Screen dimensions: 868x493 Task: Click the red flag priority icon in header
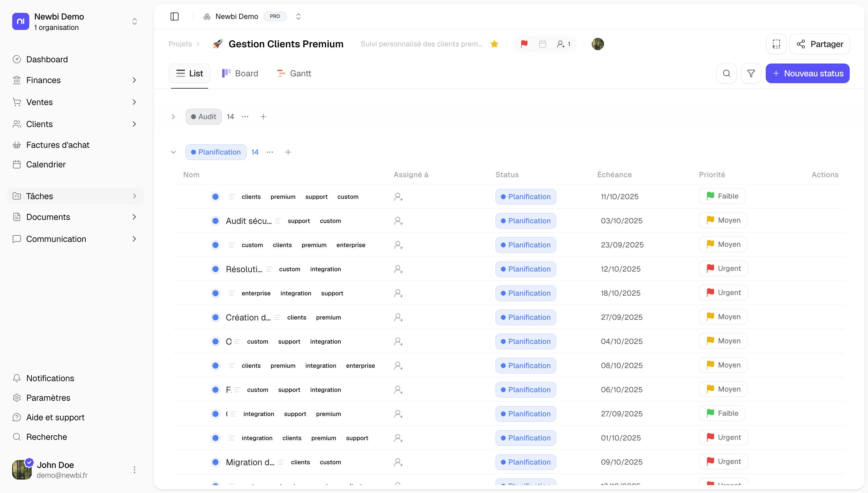[x=524, y=44]
